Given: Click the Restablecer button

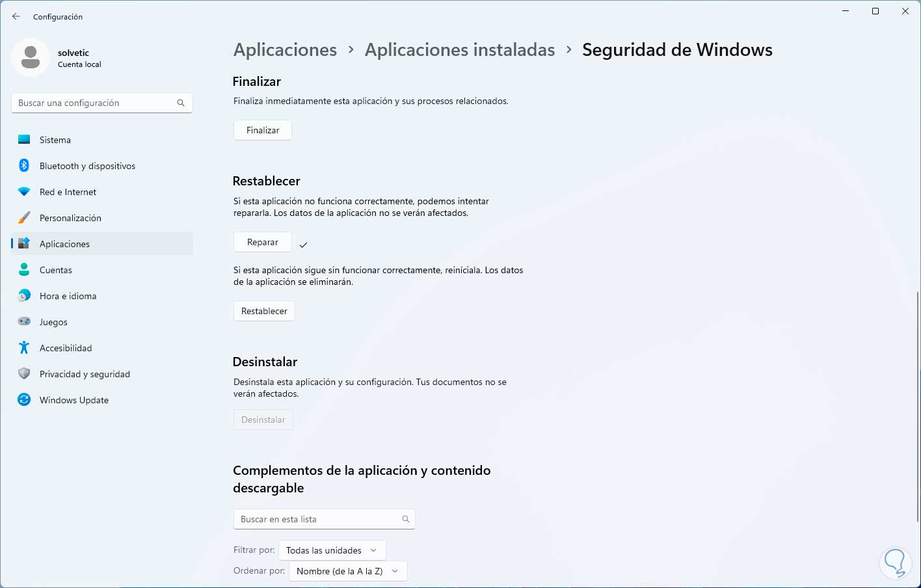Looking at the screenshot, I should pyautogui.click(x=264, y=311).
